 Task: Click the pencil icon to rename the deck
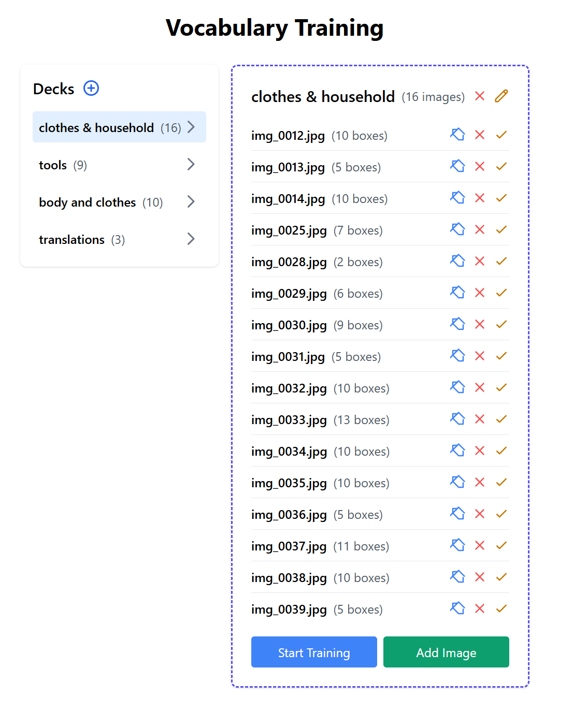[501, 96]
